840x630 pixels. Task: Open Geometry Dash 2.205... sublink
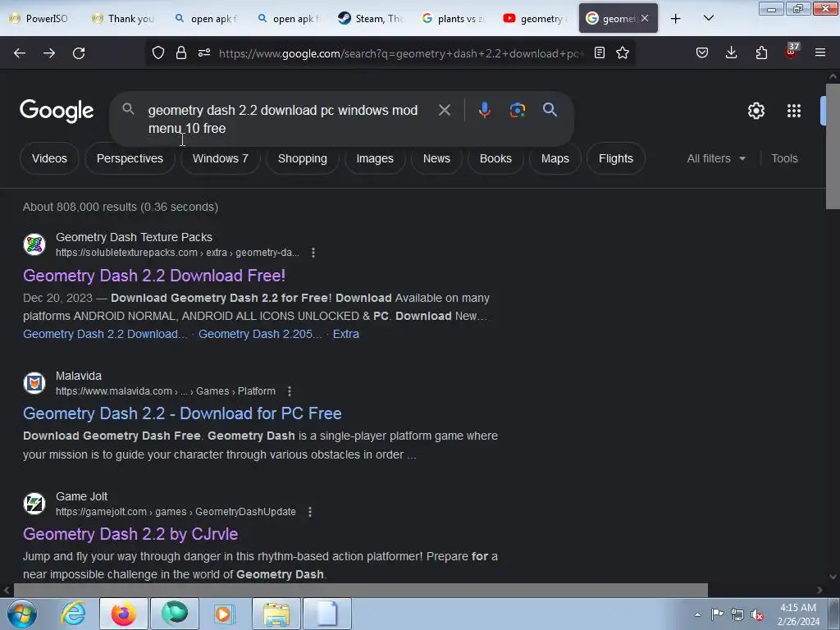coord(260,334)
